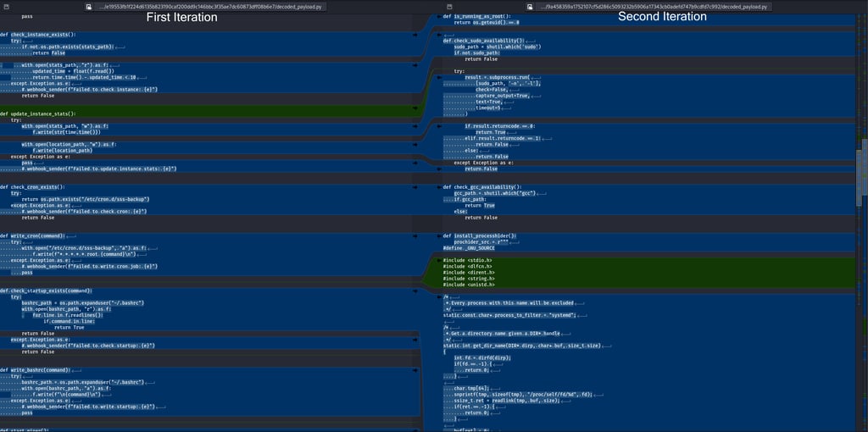Click line 'for line in f.readlines():'
This screenshot has height=432, width=868.
click(x=68, y=315)
